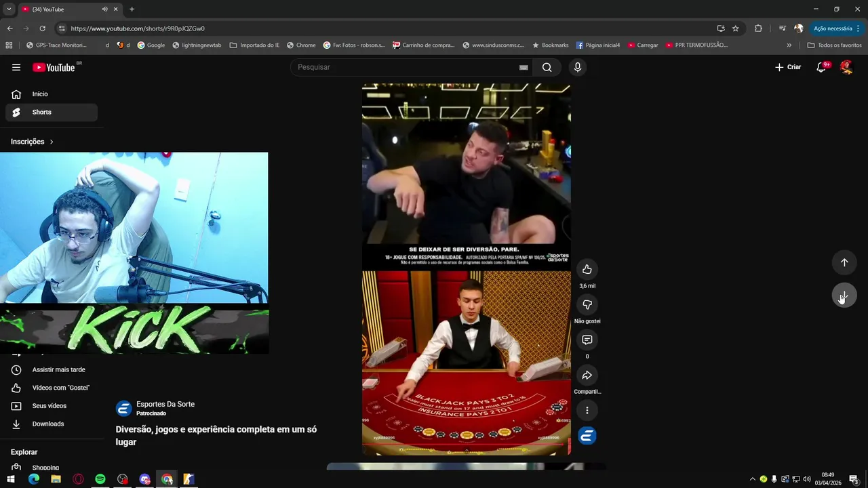Image resolution: width=868 pixels, height=488 pixels.
Task: Share the Short (Compartilhar)
Action: 587,375
